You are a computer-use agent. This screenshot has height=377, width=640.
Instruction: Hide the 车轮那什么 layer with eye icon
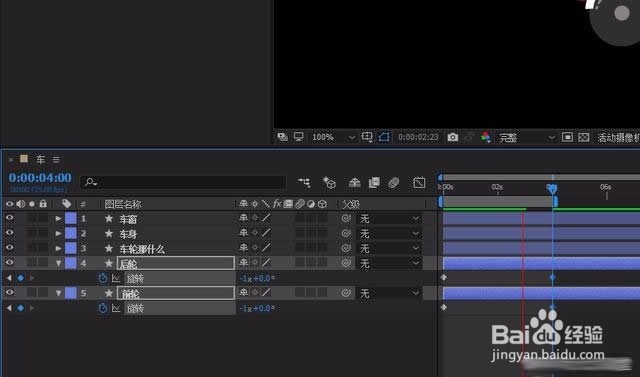click(x=9, y=248)
